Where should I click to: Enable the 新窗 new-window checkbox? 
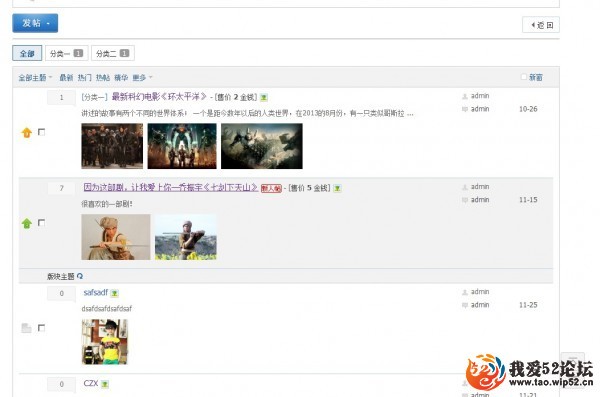tap(524, 77)
